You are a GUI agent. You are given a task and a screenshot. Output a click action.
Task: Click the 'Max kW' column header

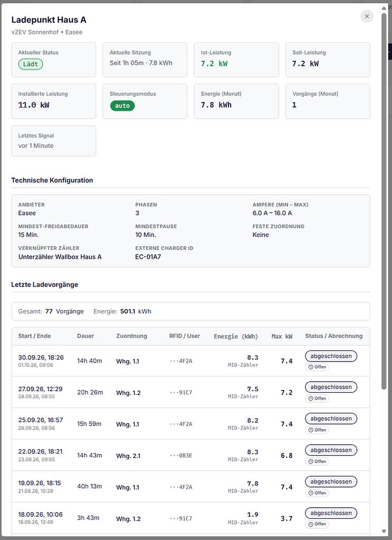(x=282, y=337)
